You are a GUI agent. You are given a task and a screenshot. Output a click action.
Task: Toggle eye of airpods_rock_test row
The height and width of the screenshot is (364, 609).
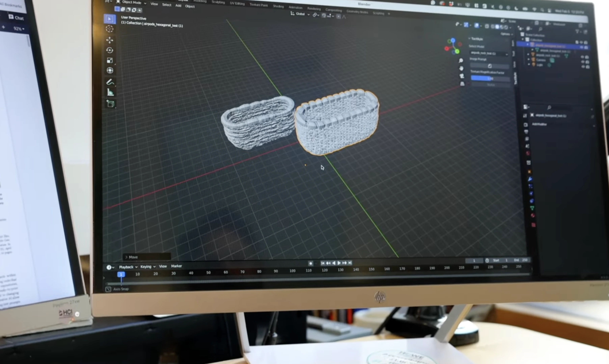pyautogui.click(x=583, y=57)
